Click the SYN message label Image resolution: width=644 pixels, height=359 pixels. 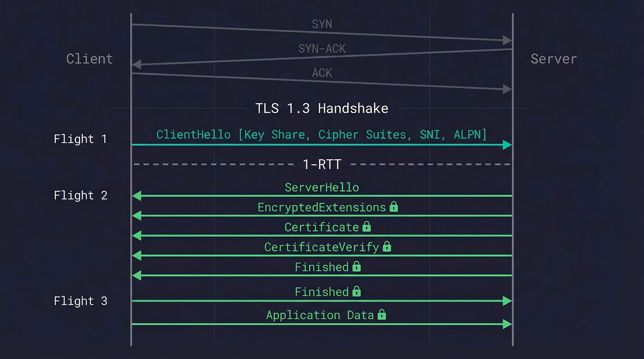point(322,24)
